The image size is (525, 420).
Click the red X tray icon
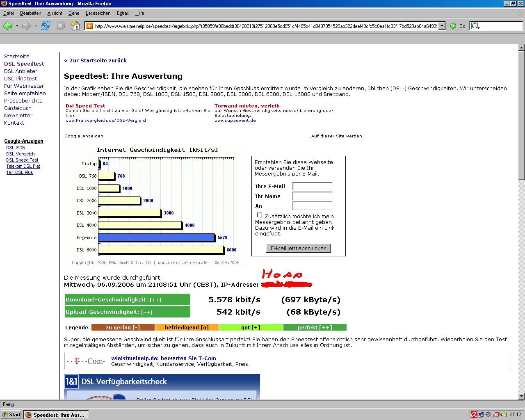[x=495, y=415]
